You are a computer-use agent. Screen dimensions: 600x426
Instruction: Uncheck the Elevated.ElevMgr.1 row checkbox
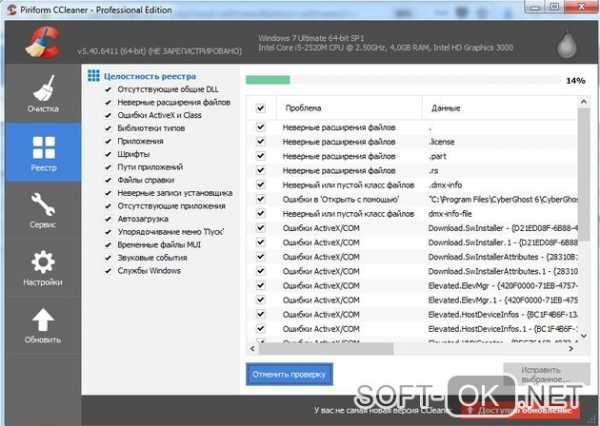click(261, 300)
